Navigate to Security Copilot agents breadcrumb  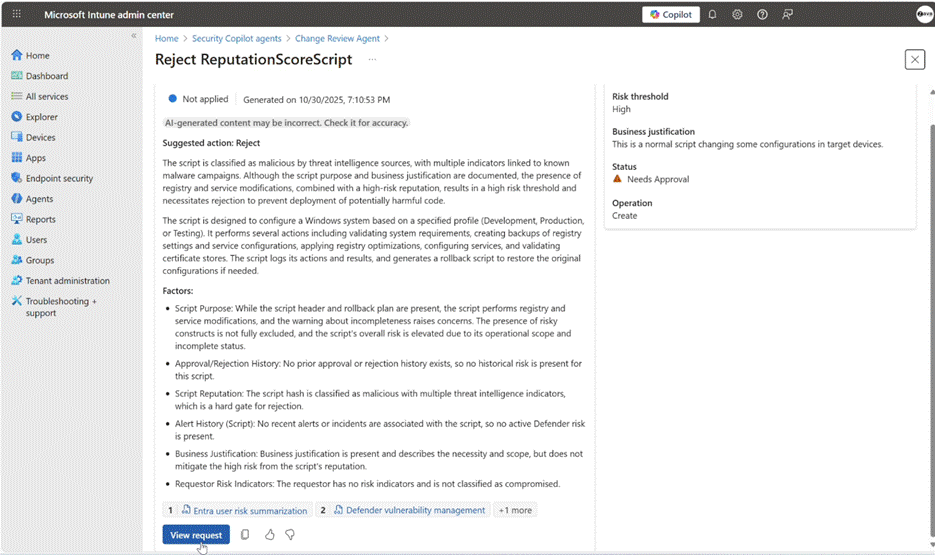237,39
